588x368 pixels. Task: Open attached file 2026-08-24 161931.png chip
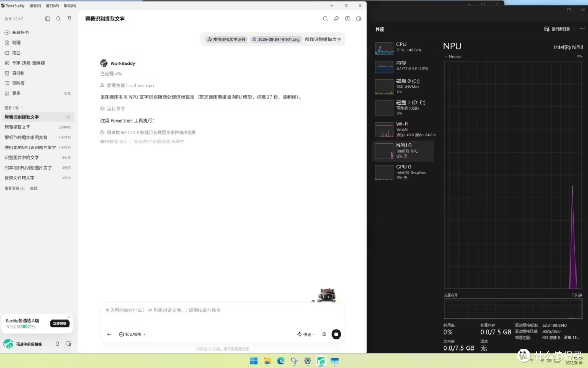pos(276,39)
